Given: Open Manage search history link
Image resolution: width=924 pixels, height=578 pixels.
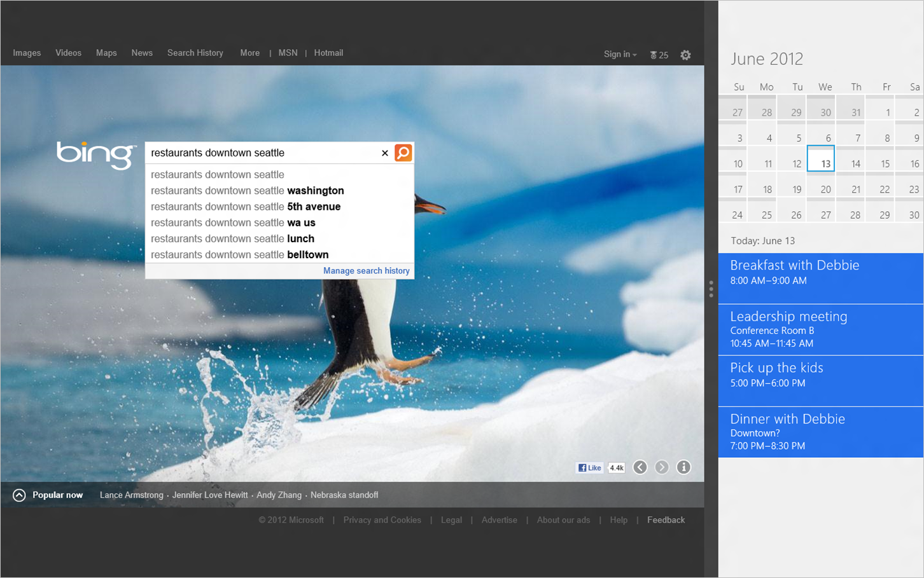Looking at the screenshot, I should coord(367,271).
